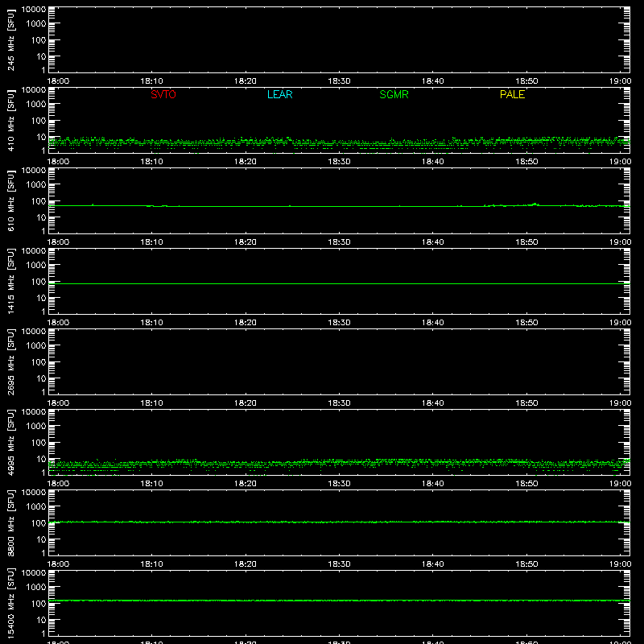644x644 pixels.
Task: Click the 410 MHz [SFU] axis title
Action: coord(10,120)
